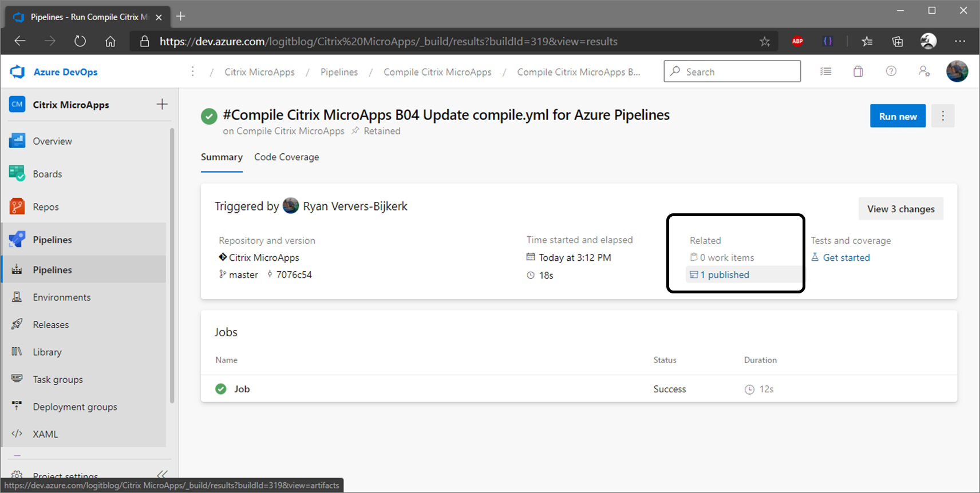The height and width of the screenshot is (493, 980).
Task: Open the browser settings ellipsis menu
Action: [x=960, y=41]
